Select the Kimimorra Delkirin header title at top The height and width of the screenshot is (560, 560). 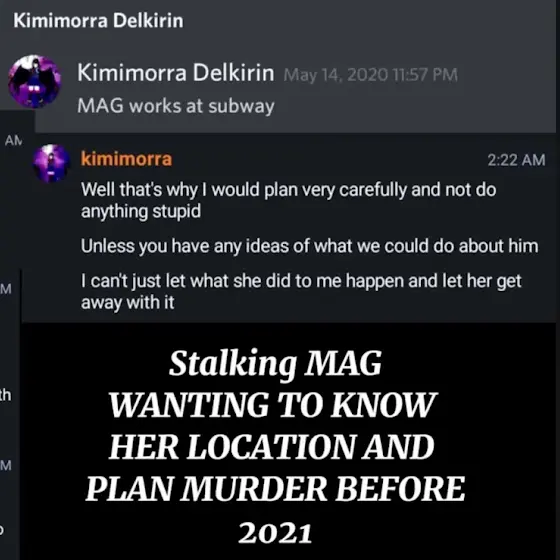(x=98, y=20)
